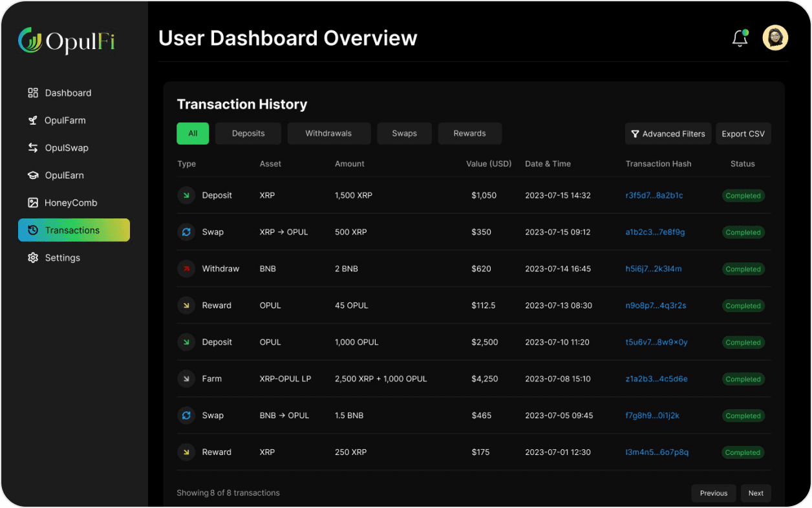Click the Transaction History heading
Screen dimensions: 812x508
(242, 104)
